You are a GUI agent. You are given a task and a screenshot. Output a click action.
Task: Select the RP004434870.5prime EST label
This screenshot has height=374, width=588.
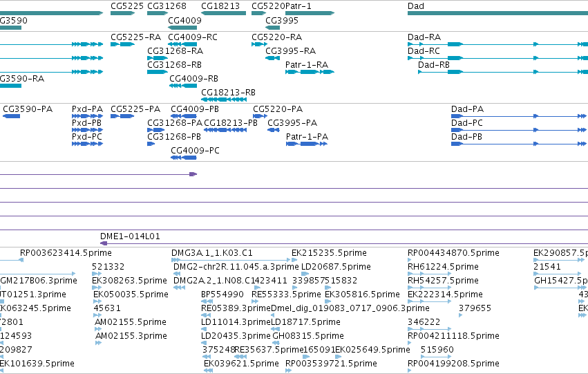453,253
